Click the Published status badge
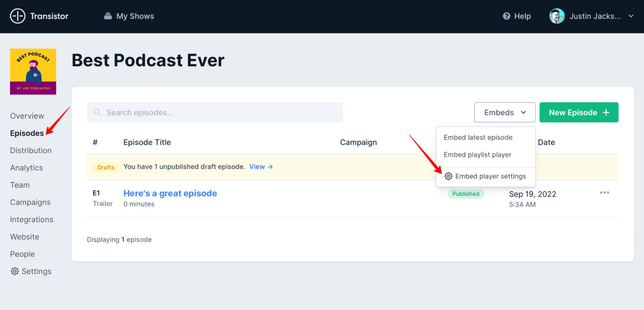The height and width of the screenshot is (310, 644). pos(465,193)
